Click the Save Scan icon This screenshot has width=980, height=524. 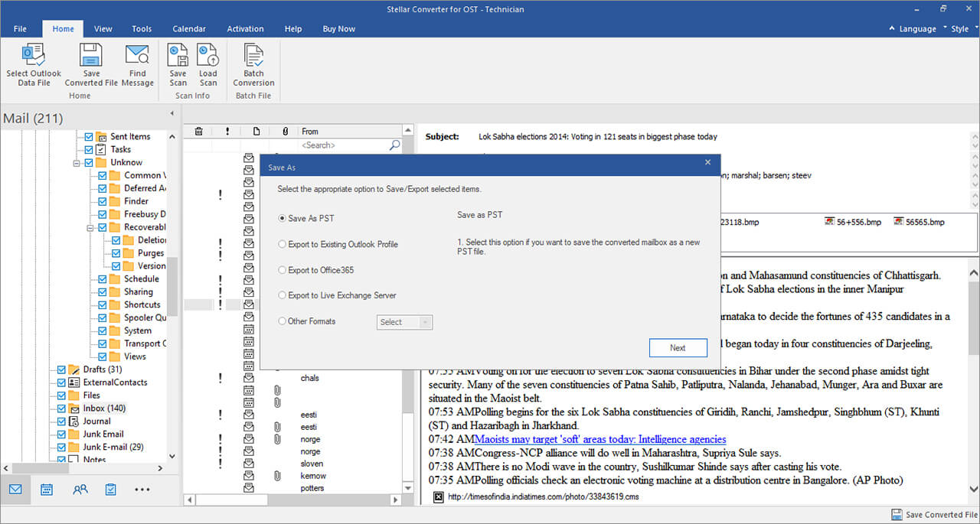[178, 64]
